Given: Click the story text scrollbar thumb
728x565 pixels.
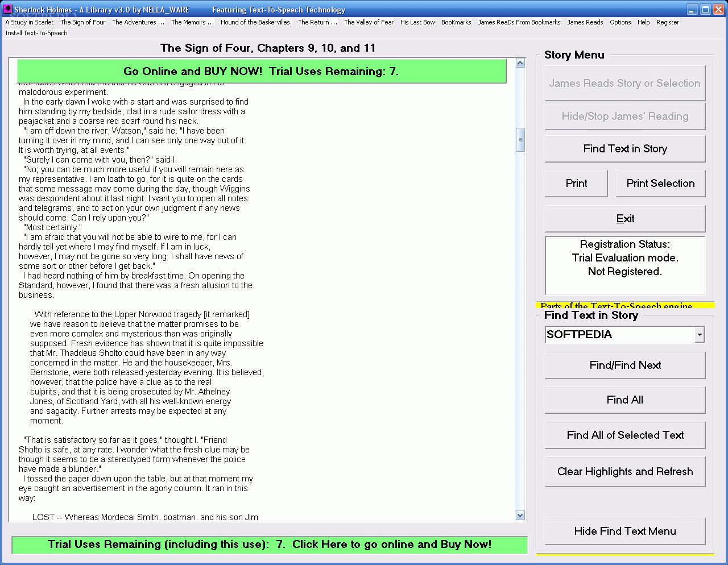Looking at the screenshot, I should (x=520, y=140).
